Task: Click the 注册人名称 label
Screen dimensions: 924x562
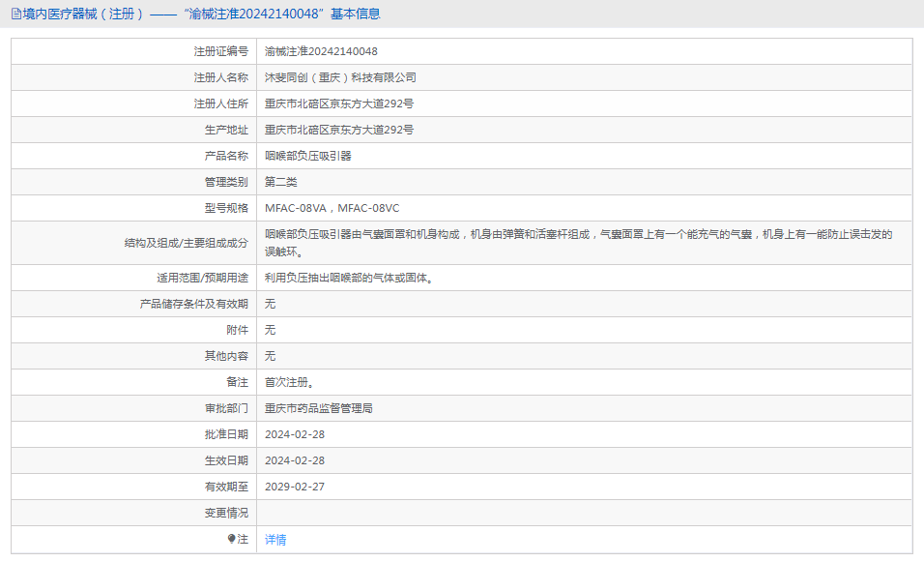Action: pos(221,77)
